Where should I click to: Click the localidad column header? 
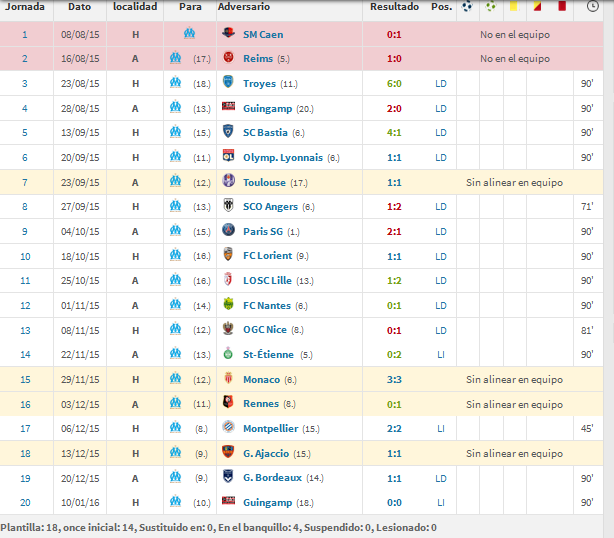(x=135, y=6)
